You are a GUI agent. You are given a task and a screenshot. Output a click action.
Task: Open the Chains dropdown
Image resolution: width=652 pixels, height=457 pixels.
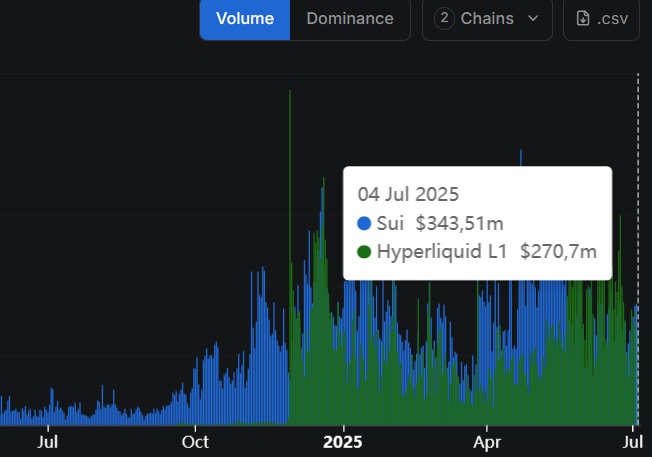point(487,19)
